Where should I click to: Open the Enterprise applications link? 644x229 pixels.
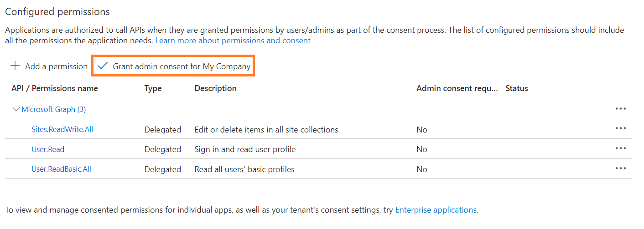[436, 210]
